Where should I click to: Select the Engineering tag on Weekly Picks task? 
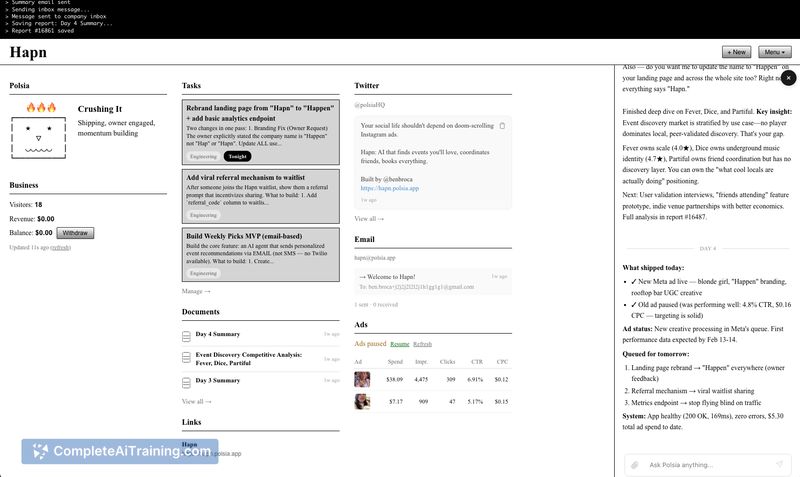click(x=204, y=273)
